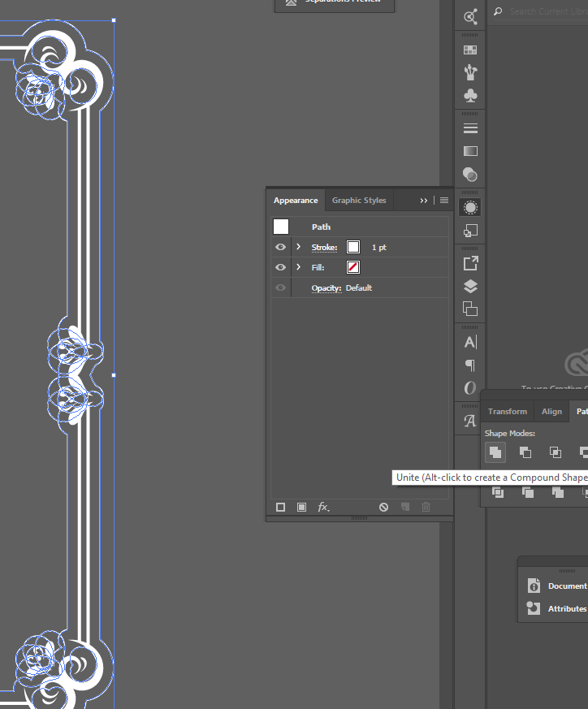Toggle visibility of the Stroke attribute

click(x=280, y=247)
